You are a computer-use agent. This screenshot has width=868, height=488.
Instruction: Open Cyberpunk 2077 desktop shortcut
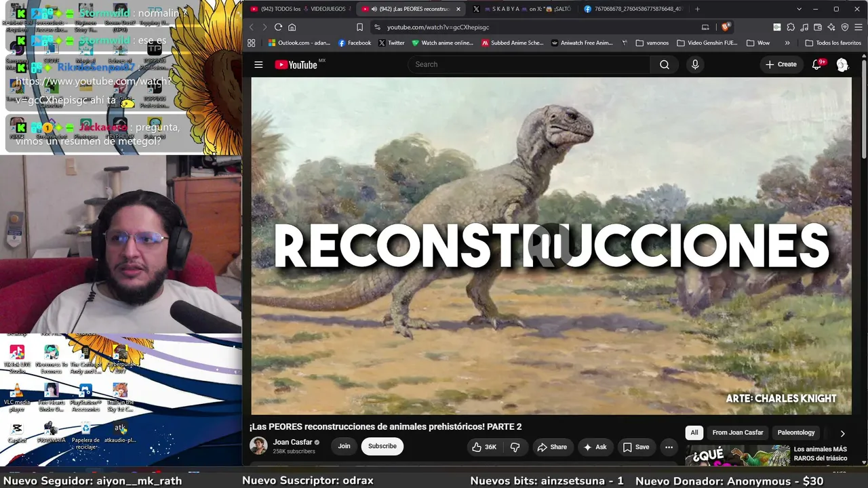120,359
